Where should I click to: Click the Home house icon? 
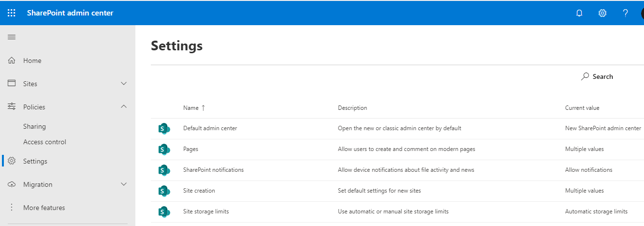pos(12,60)
